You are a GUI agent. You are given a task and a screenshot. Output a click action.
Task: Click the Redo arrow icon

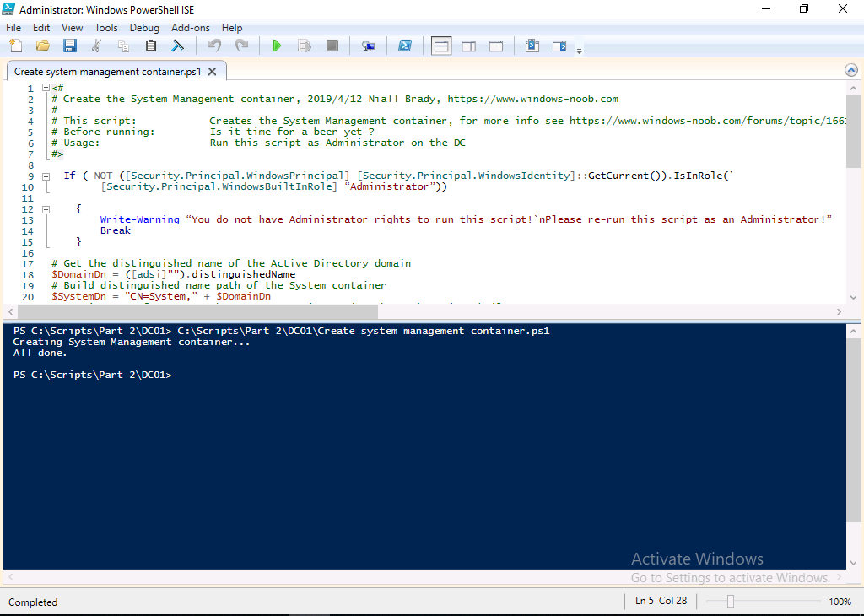point(242,46)
